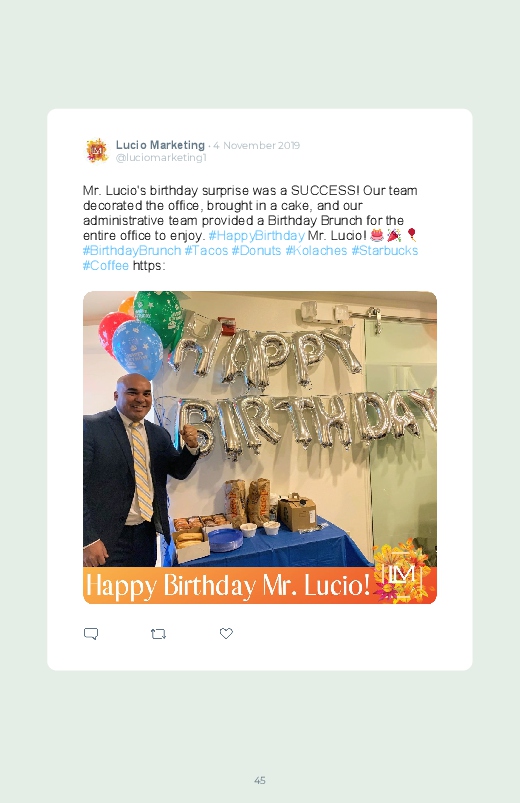Click the party popper emoji
Viewport: 520px width, 803px height.
click(x=394, y=235)
